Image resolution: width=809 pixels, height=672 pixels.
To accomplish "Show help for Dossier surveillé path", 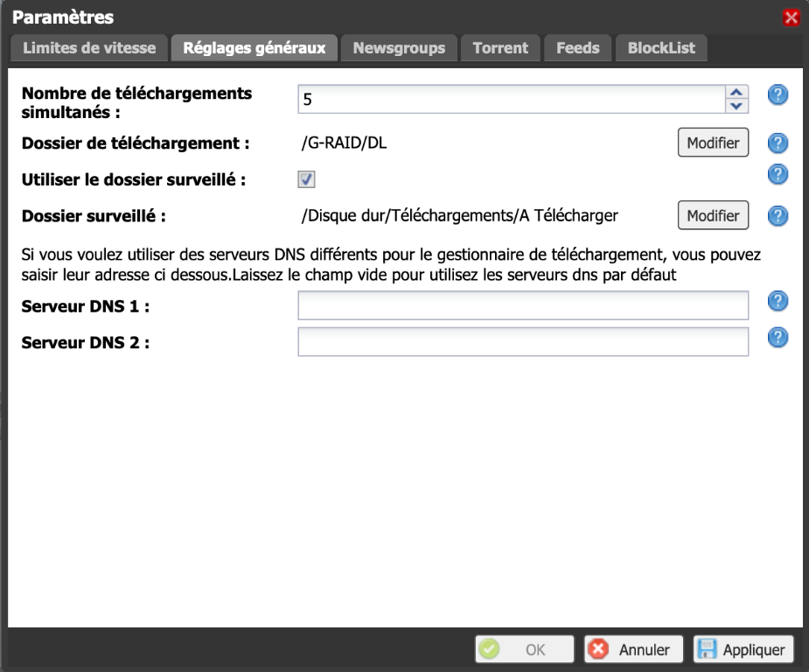I will tap(778, 216).
